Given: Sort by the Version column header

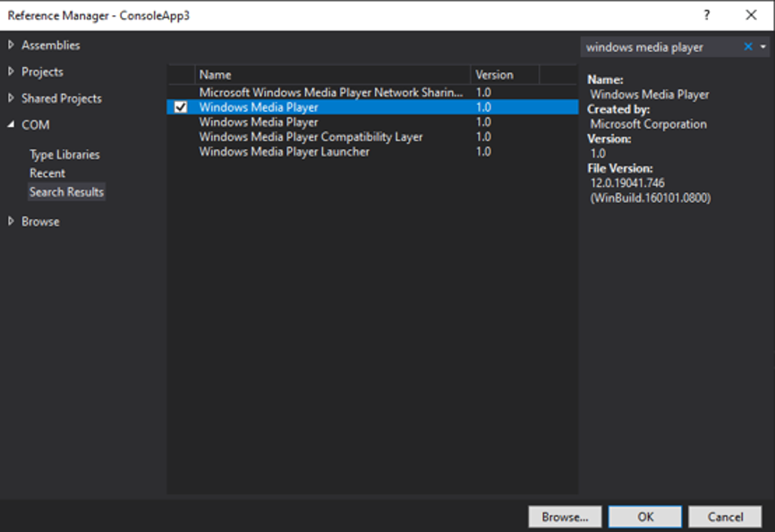Looking at the screenshot, I should click(x=505, y=74).
